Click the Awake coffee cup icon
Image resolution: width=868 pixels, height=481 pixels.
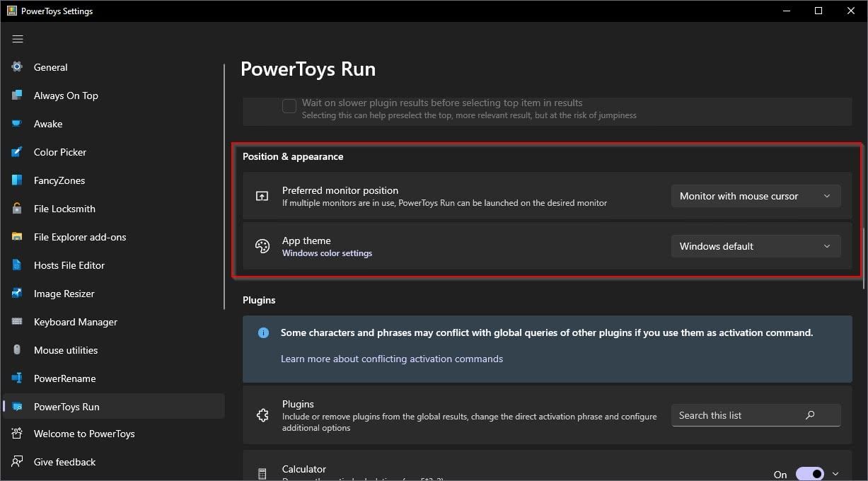pyautogui.click(x=17, y=124)
